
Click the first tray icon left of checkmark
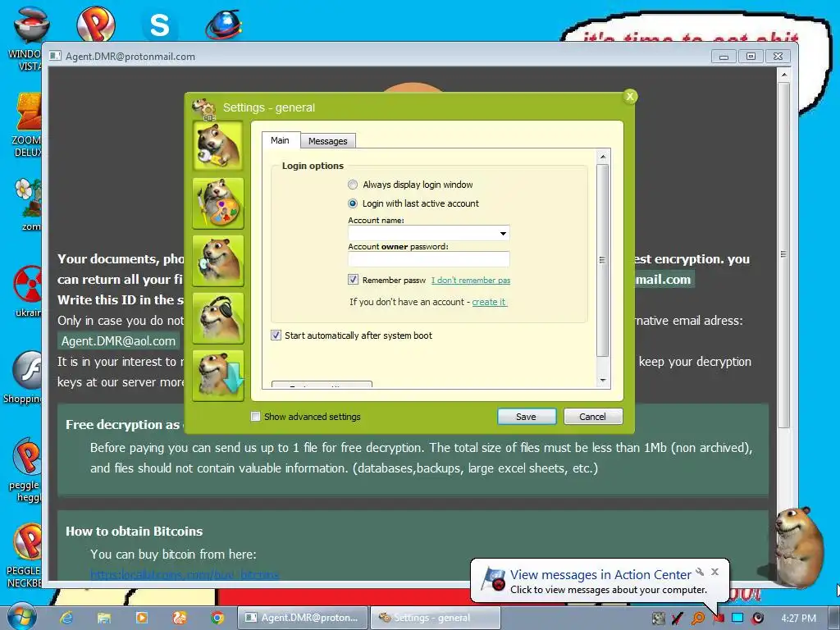point(659,619)
